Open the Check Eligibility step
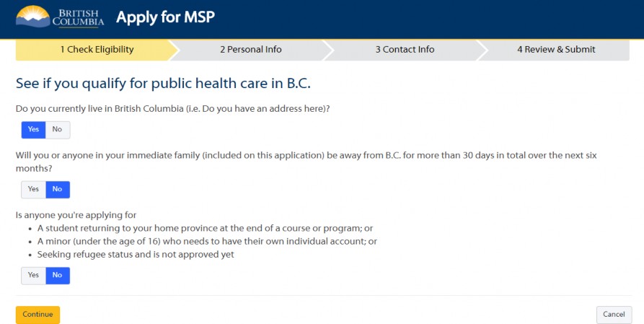644x324 pixels. pos(97,50)
